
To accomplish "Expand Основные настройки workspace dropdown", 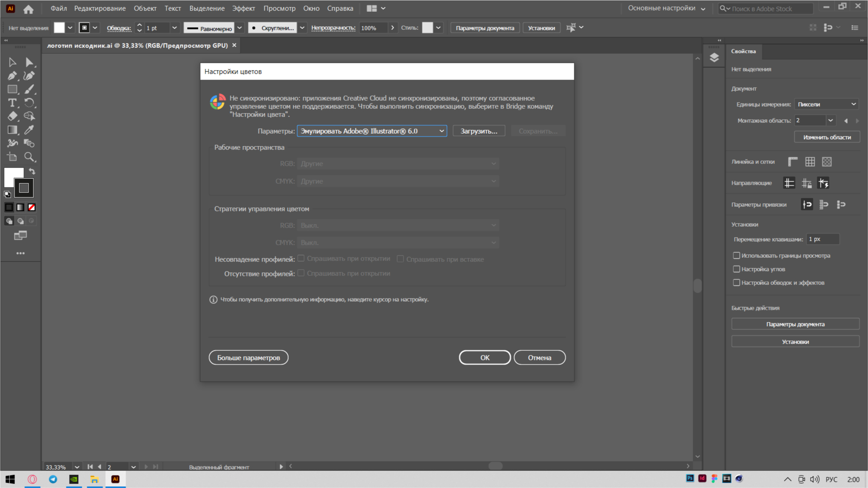I will [x=666, y=9].
